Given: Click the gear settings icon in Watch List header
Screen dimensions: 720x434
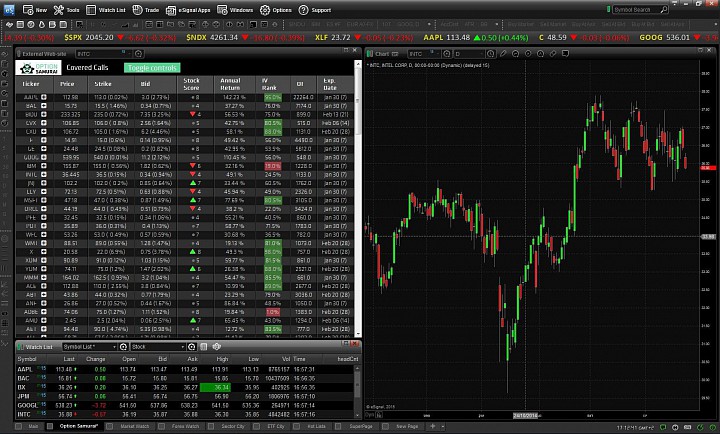Looking at the screenshot, I should 217,347.
